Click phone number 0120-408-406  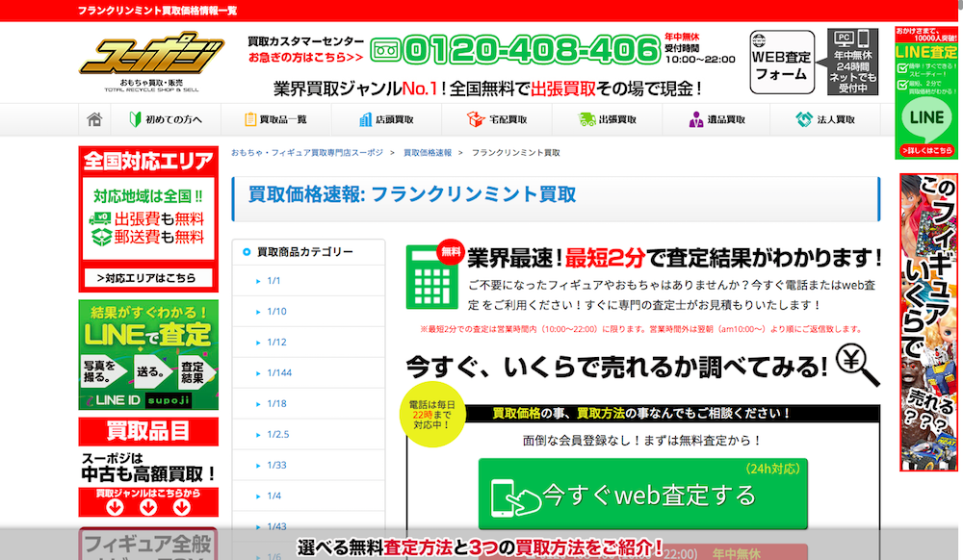pos(532,50)
